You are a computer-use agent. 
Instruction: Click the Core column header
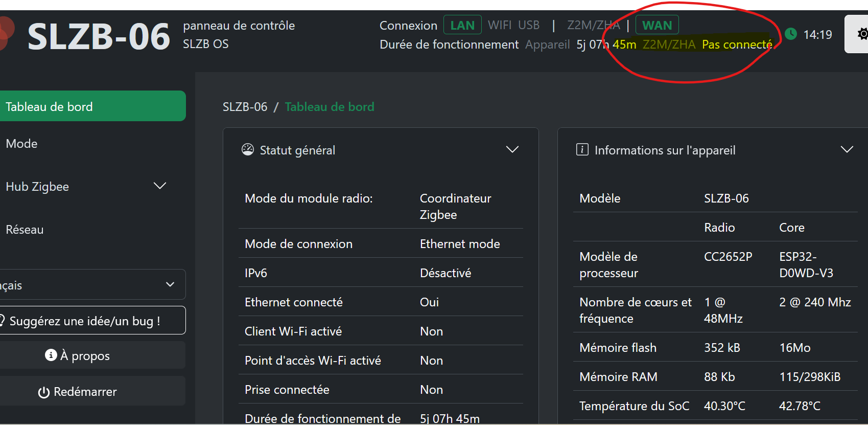(x=792, y=228)
